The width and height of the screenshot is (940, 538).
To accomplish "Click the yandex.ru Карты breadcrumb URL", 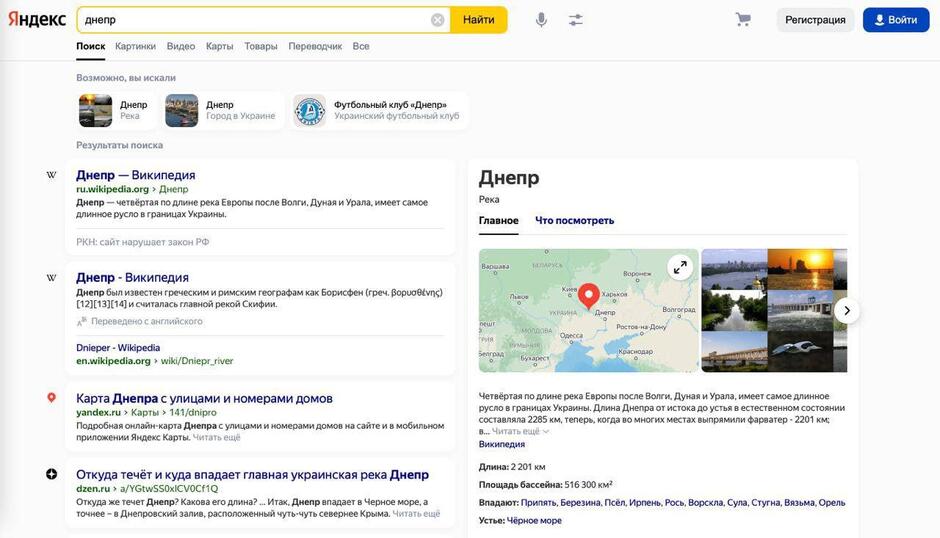I will click(146, 413).
